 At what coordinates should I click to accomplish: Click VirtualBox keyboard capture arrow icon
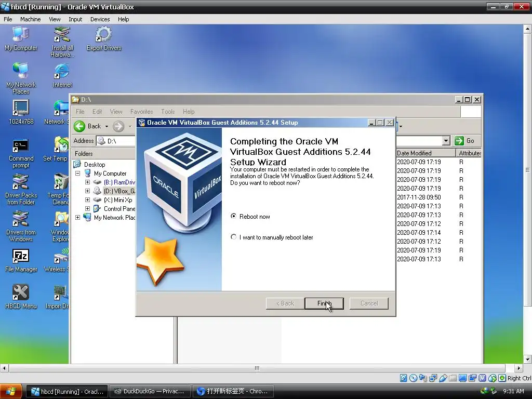coord(502,378)
